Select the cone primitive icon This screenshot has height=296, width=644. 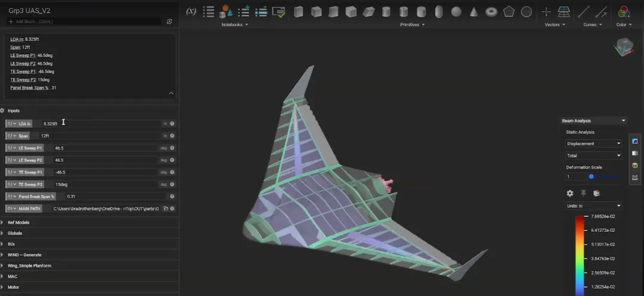(x=473, y=12)
